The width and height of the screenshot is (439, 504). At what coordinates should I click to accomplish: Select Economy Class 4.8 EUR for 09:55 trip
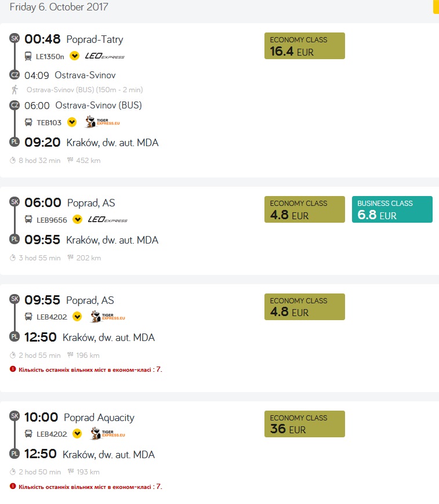pyautogui.click(x=304, y=307)
